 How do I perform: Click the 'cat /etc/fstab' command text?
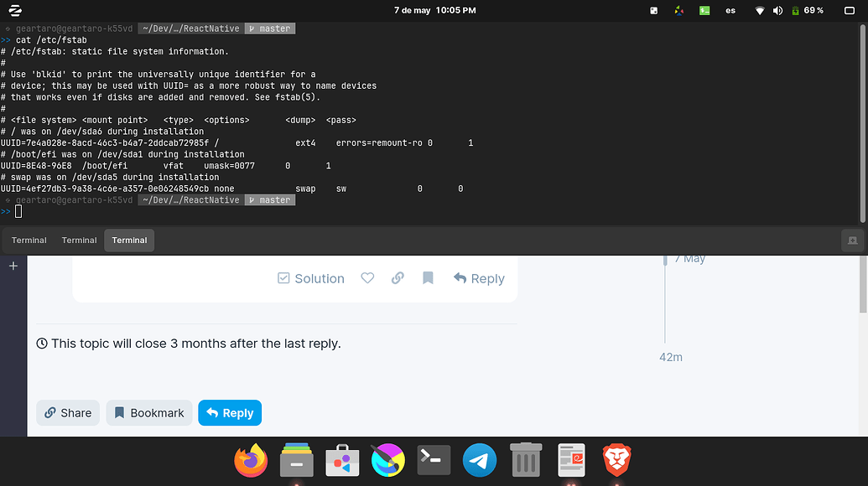click(x=51, y=40)
